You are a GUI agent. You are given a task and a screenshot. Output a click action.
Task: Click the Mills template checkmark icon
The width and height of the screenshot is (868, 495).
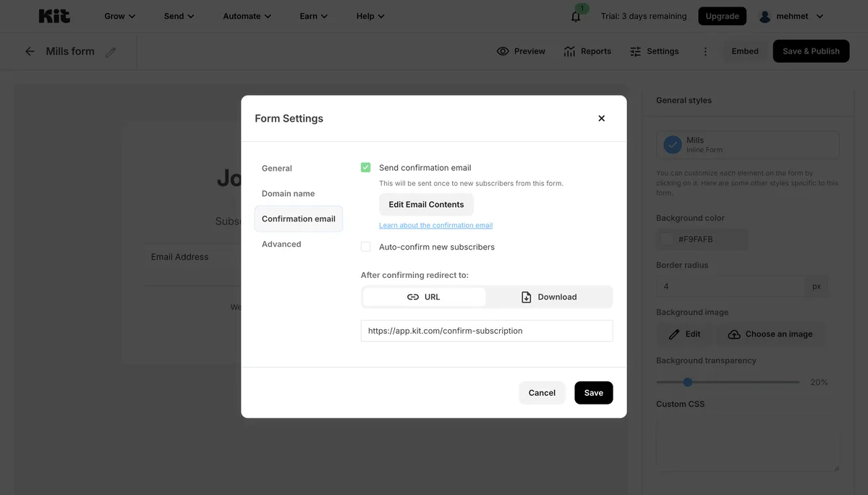[673, 145]
